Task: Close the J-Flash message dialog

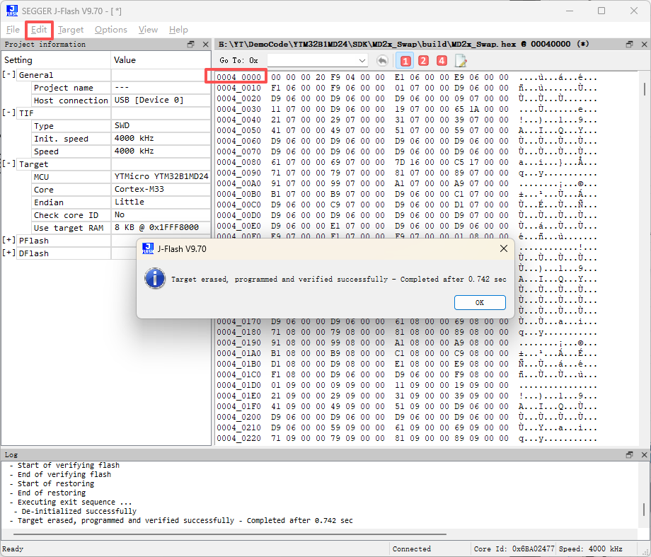Action: click(504, 248)
